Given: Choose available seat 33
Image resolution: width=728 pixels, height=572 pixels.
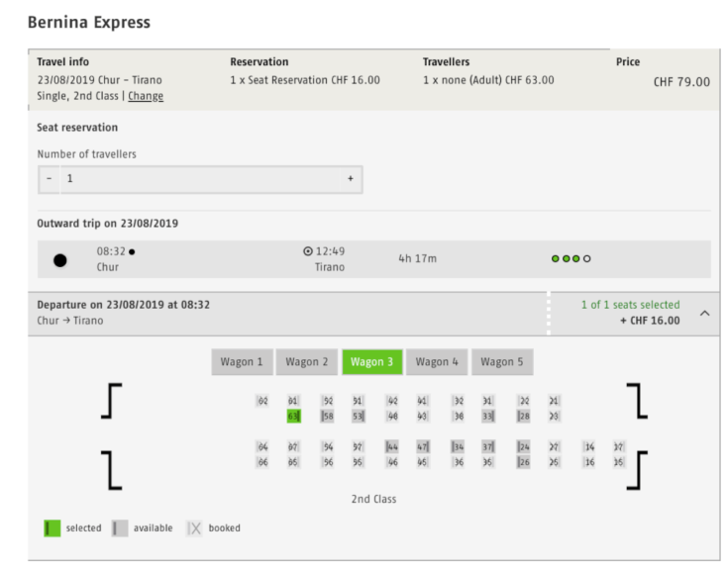Looking at the screenshot, I should pos(488,417).
